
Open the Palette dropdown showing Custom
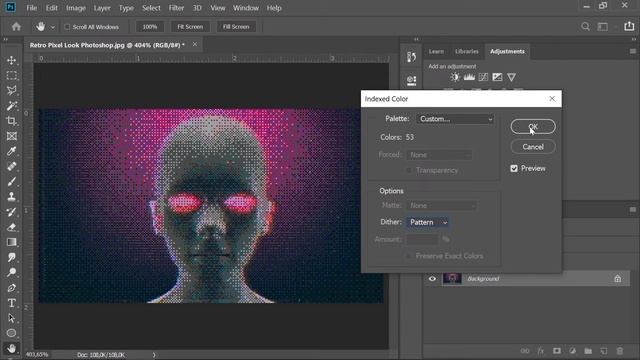455,119
